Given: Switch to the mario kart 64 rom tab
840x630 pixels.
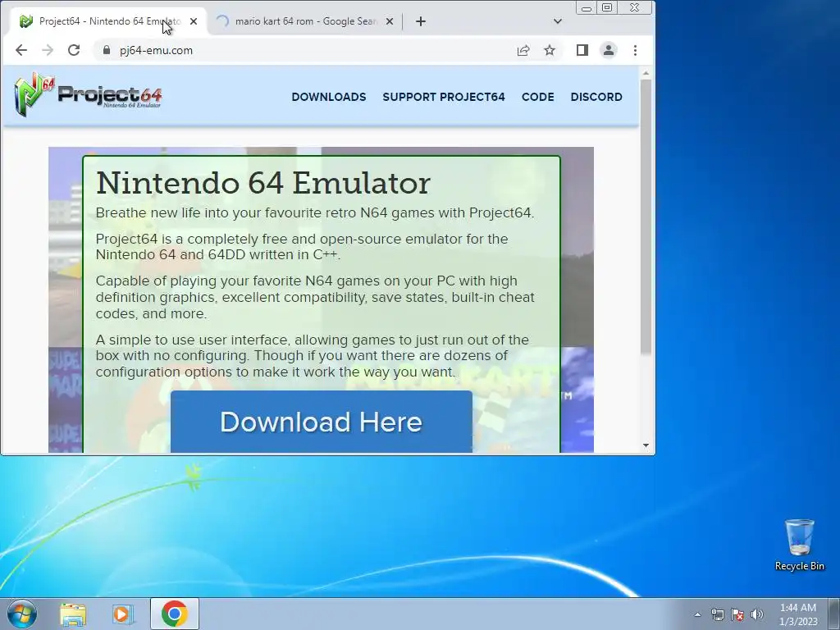Looking at the screenshot, I should (x=305, y=21).
